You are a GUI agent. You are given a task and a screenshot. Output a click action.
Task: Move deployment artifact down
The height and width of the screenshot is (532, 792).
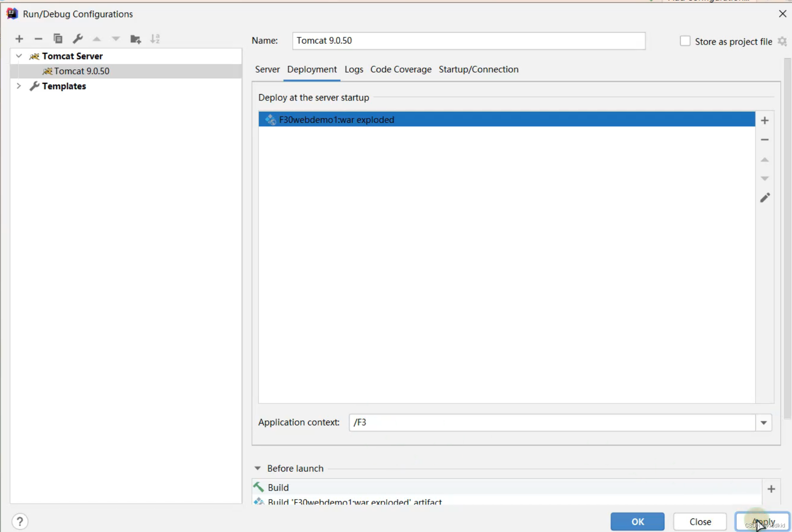765,178
